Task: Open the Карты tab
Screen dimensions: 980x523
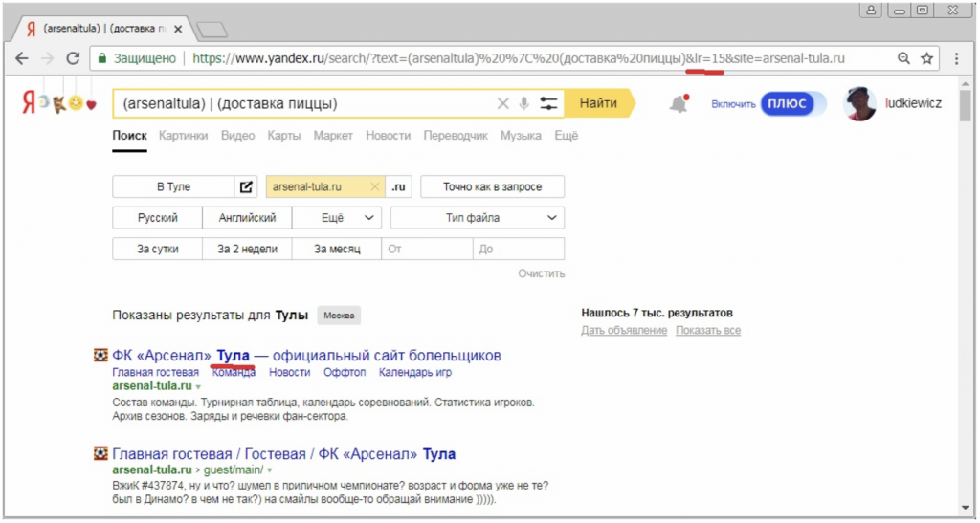Action: [283, 136]
